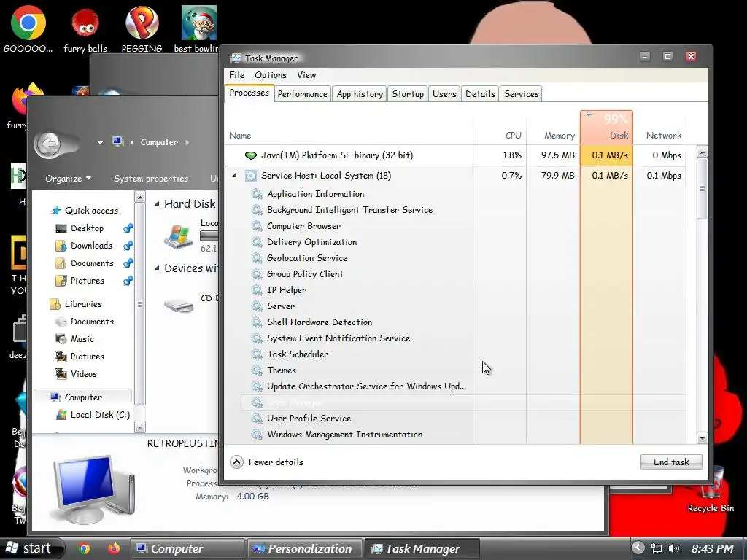
Task: Click the Fewer details chevron button
Action: (x=236, y=462)
